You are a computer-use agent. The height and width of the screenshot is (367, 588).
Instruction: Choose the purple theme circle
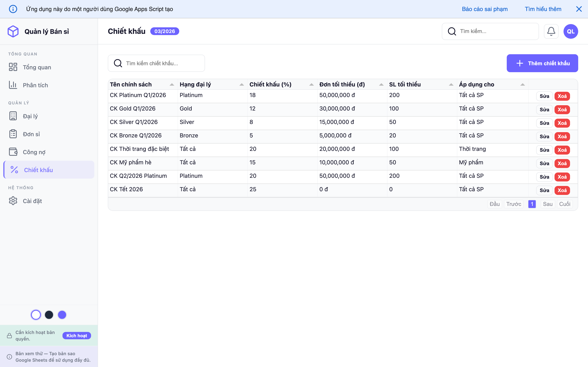pos(62,315)
